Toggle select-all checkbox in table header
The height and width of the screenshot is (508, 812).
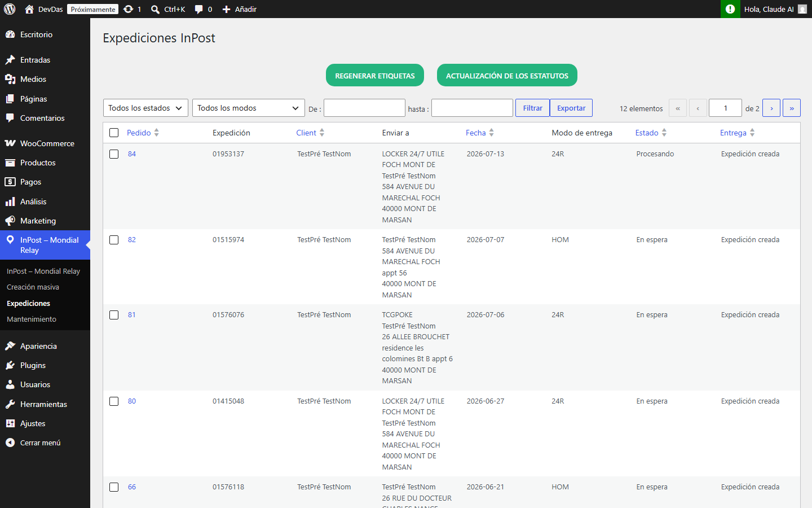tap(114, 133)
